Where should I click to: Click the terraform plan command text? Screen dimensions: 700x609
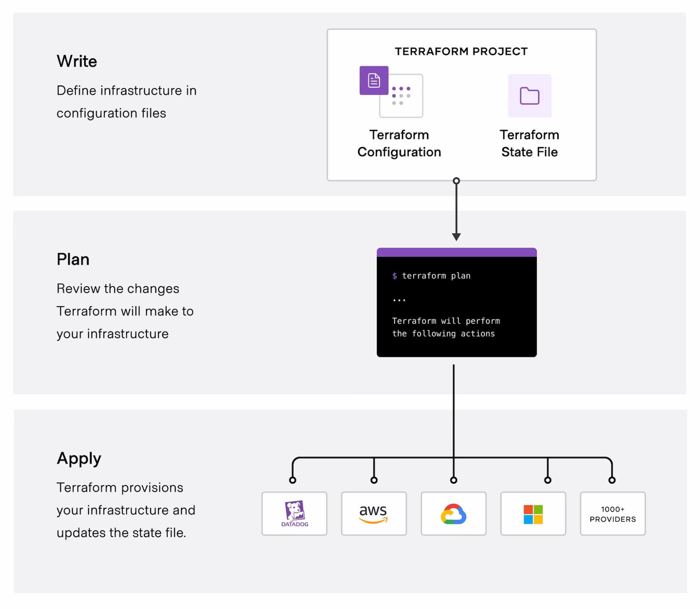[x=431, y=276]
